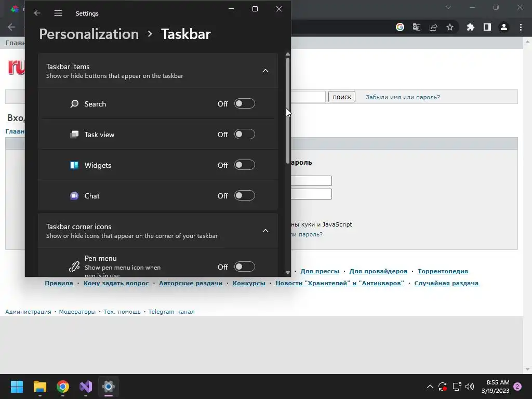This screenshot has width=532, height=399.
Task: Open the Модераторы footer link
Action: (x=77, y=312)
